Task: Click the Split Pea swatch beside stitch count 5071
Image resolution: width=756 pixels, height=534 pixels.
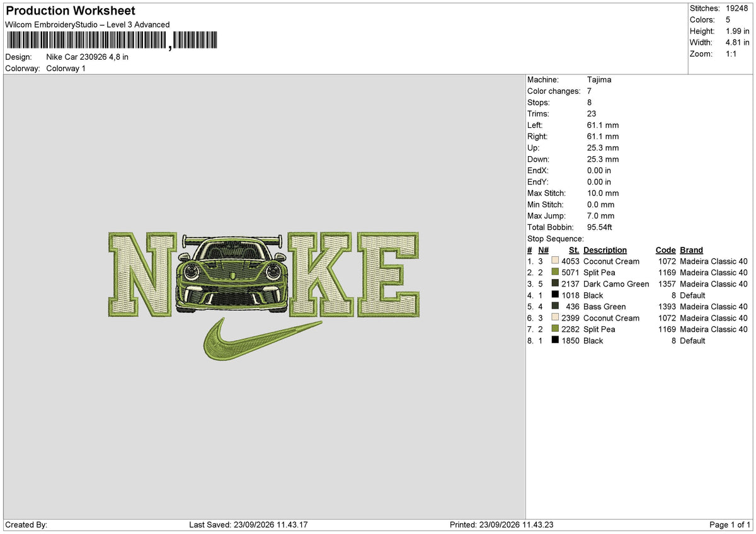Action: [x=555, y=272]
